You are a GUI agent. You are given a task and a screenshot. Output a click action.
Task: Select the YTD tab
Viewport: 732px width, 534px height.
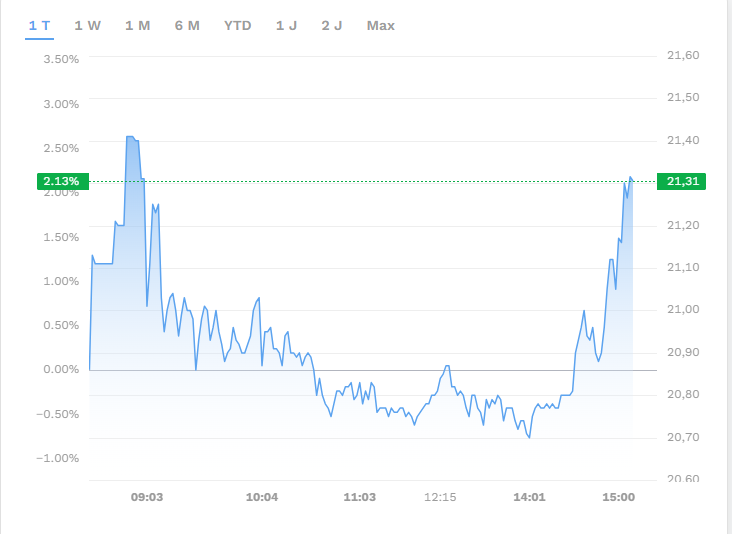coord(238,25)
